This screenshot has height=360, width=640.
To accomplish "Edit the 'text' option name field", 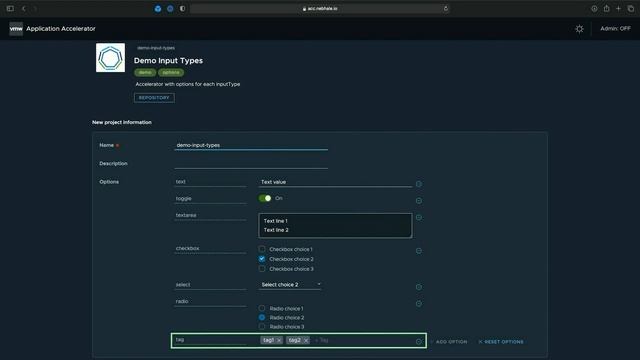I will [x=211, y=182].
